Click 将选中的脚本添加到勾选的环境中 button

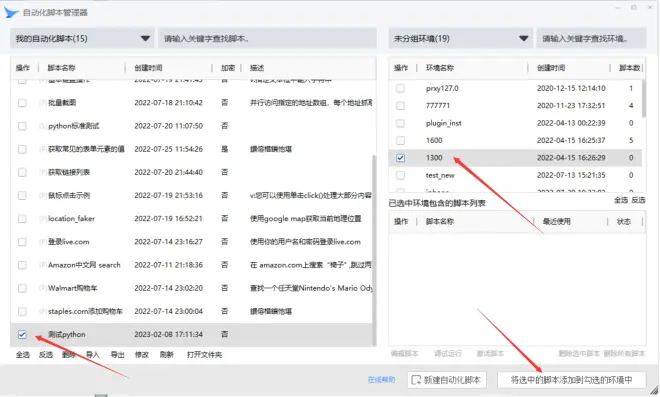[x=572, y=380]
